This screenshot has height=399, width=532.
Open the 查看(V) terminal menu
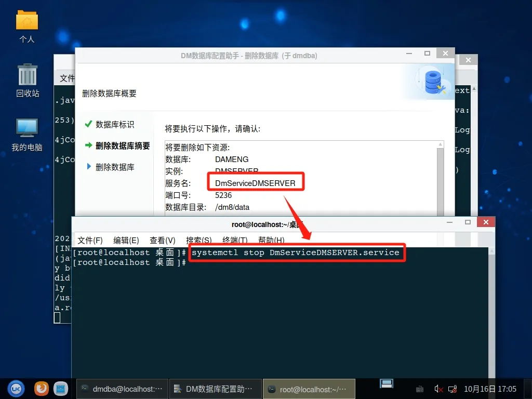pyautogui.click(x=163, y=240)
